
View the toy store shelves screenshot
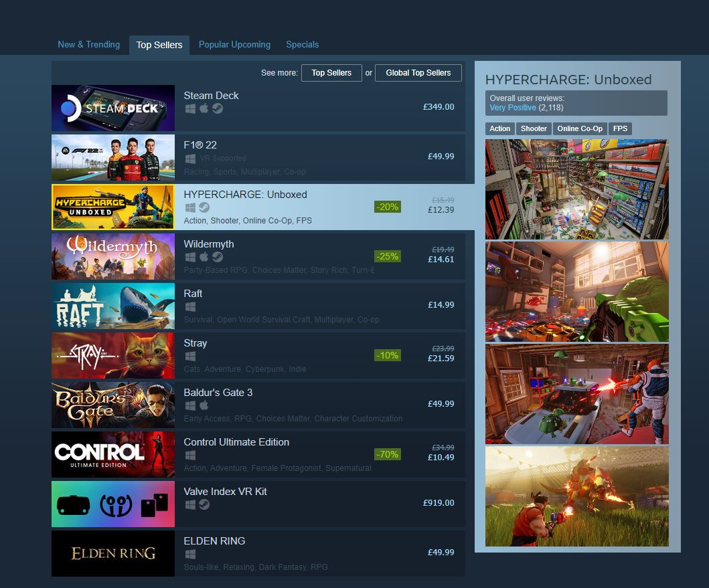tap(576, 189)
